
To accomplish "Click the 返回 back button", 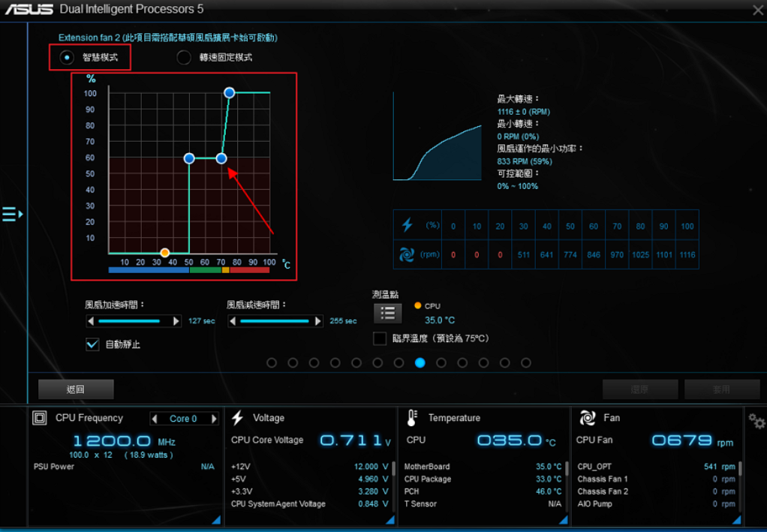I will tap(76, 389).
